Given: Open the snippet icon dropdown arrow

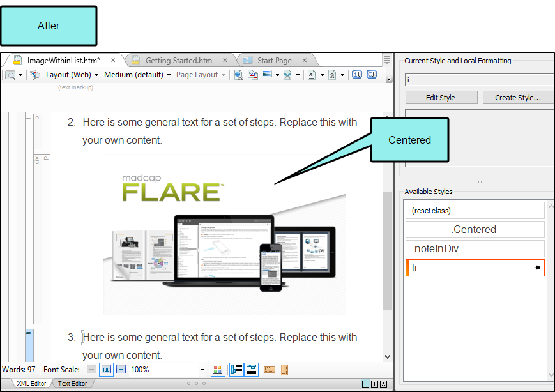Looking at the screenshot, I should 298,75.
